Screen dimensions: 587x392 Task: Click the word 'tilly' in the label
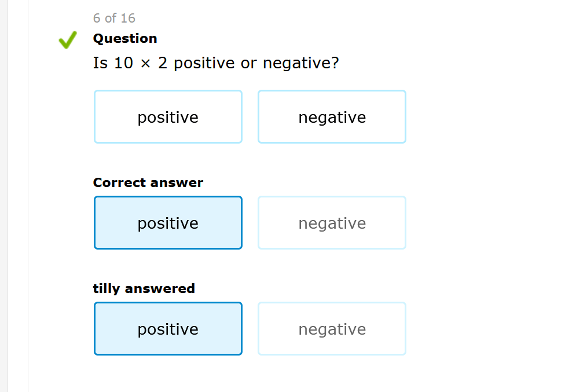(x=107, y=288)
